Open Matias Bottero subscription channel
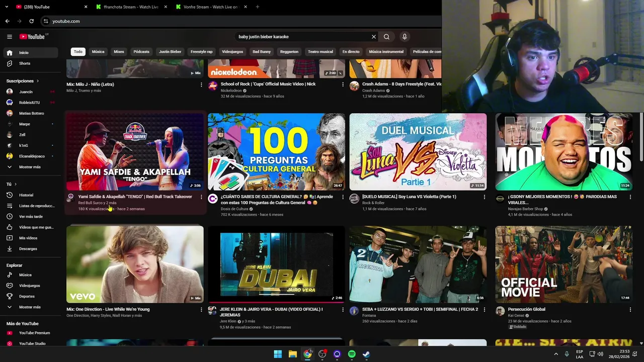This screenshot has width=644, height=362. point(32,114)
